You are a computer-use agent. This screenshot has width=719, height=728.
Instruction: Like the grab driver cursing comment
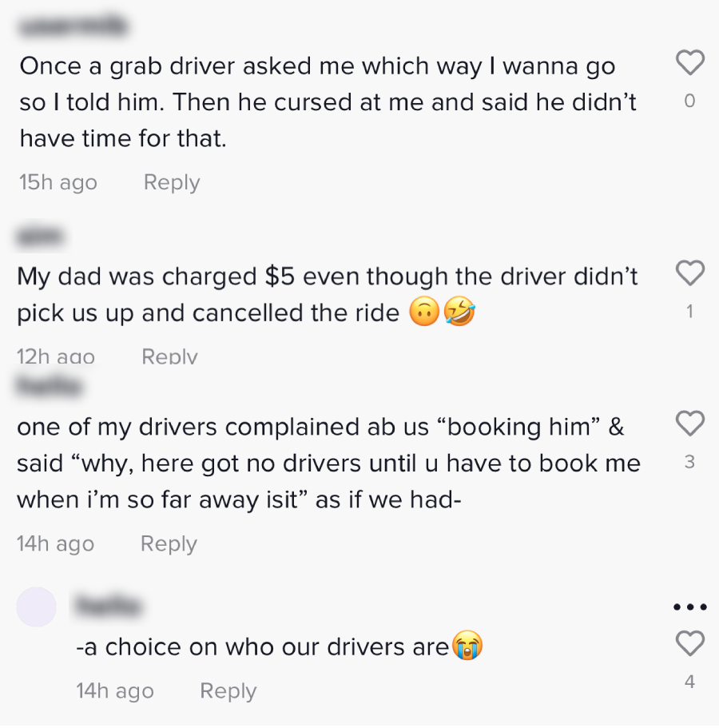point(690,63)
